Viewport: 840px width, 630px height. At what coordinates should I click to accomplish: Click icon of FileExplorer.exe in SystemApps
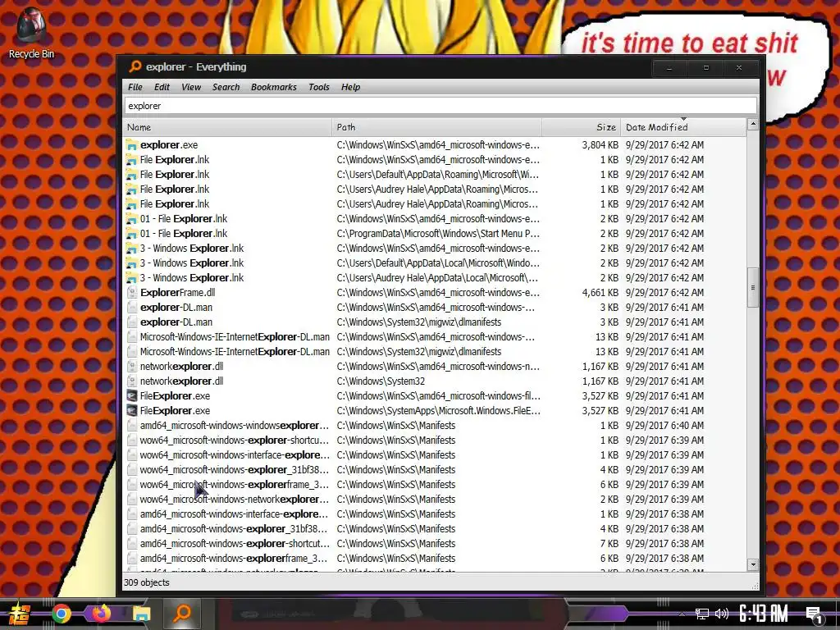pyautogui.click(x=132, y=411)
